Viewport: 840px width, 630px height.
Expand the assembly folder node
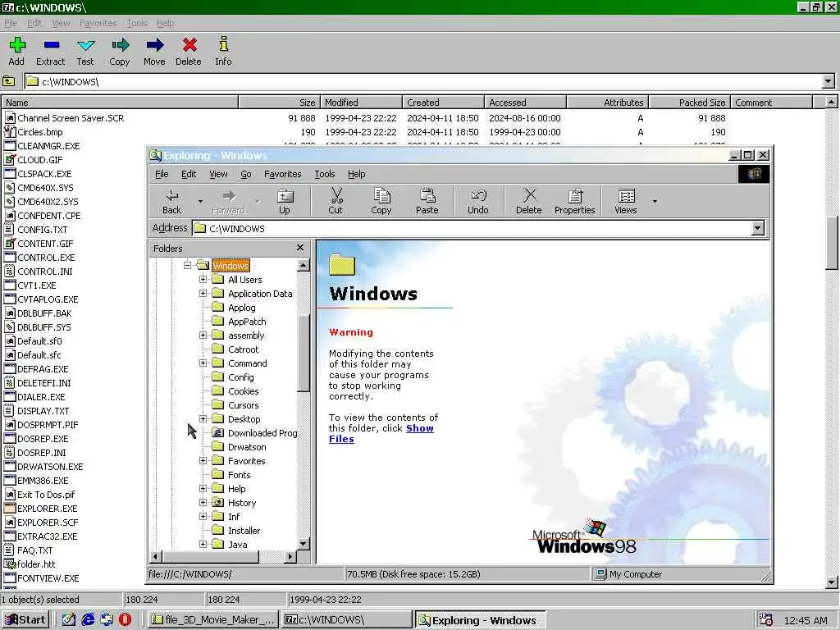coord(203,336)
